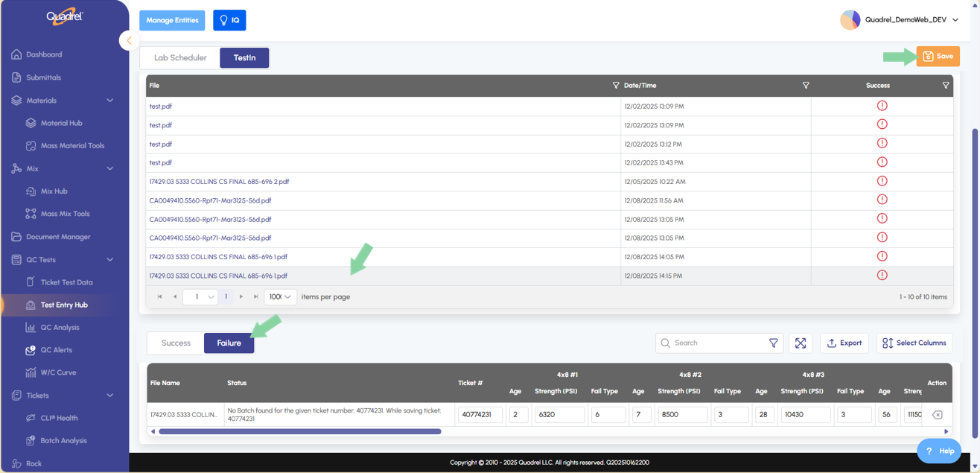The width and height of the screenshot is (980, 473).
Task: Open the Rock sidebar section
Action: click(34, 463)
